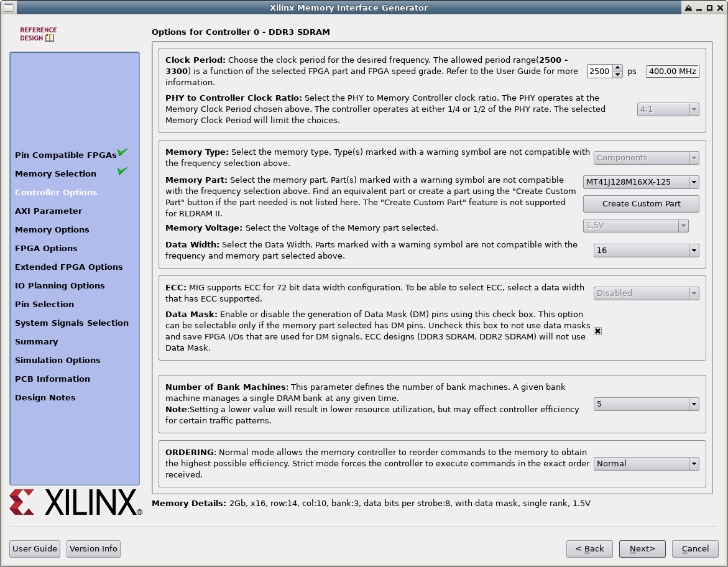Screen dimensions: 728x567
Task: Toggle the Data Mask checkbox
Action: [x=597, y=331]
